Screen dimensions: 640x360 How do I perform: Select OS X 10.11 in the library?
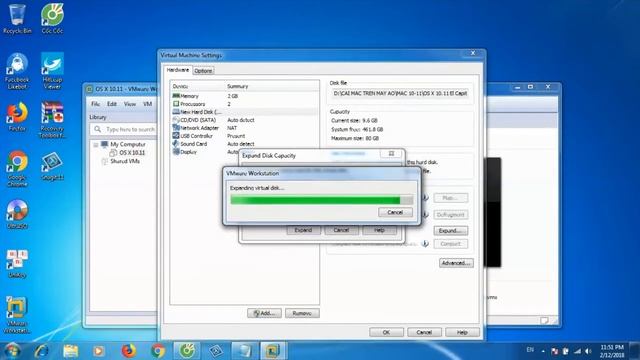pos(132,153)
